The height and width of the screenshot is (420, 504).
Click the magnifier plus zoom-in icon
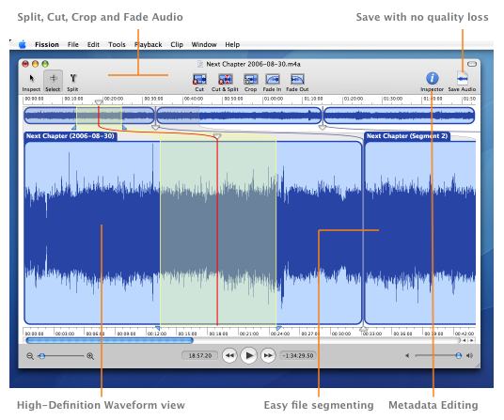[x=90, y=356]
